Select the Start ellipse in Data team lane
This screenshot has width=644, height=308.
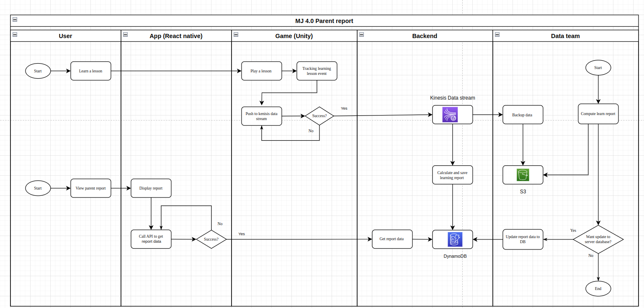(598, 67)
